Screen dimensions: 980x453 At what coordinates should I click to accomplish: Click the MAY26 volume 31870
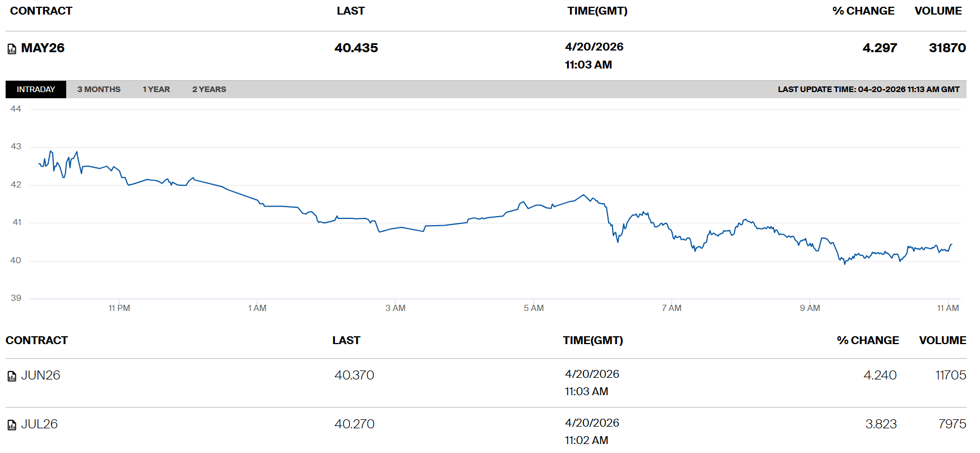coord(947,48)
